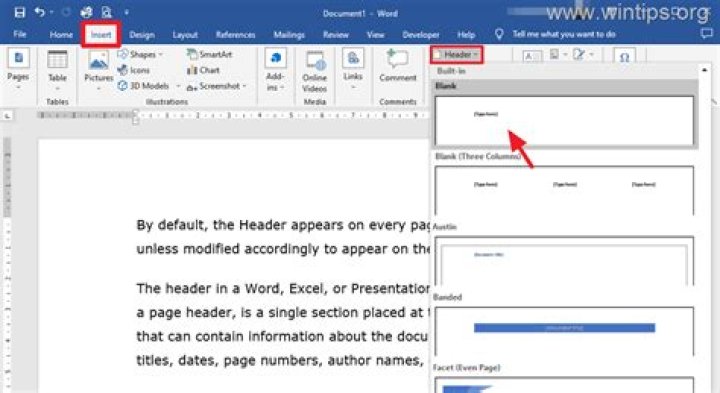Expand the Undo history dropdown arrow

[51, 12]
